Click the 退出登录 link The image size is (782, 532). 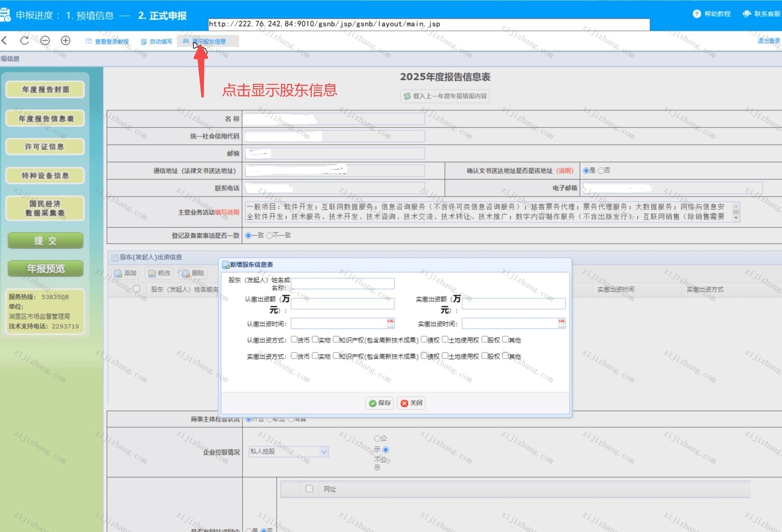769,41
